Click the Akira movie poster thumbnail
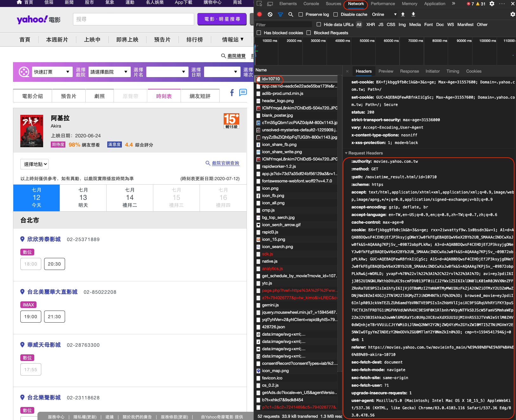Viewport: 516px width, 420px height. pos(32,131)
